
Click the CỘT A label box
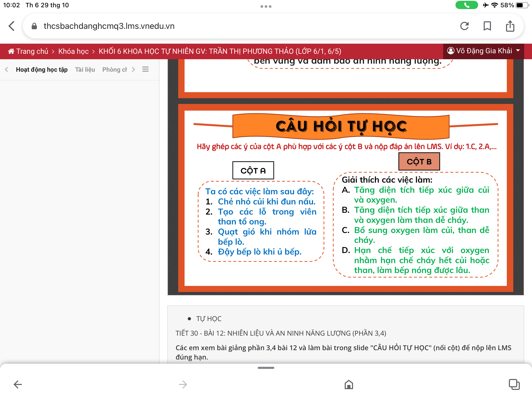(253, 170)
